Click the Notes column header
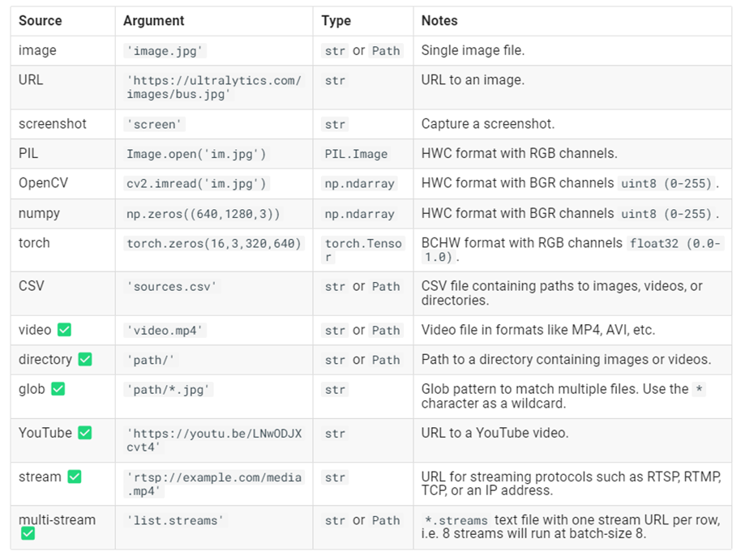The height and width of the screenshot is (560, 745). point(439,21)
